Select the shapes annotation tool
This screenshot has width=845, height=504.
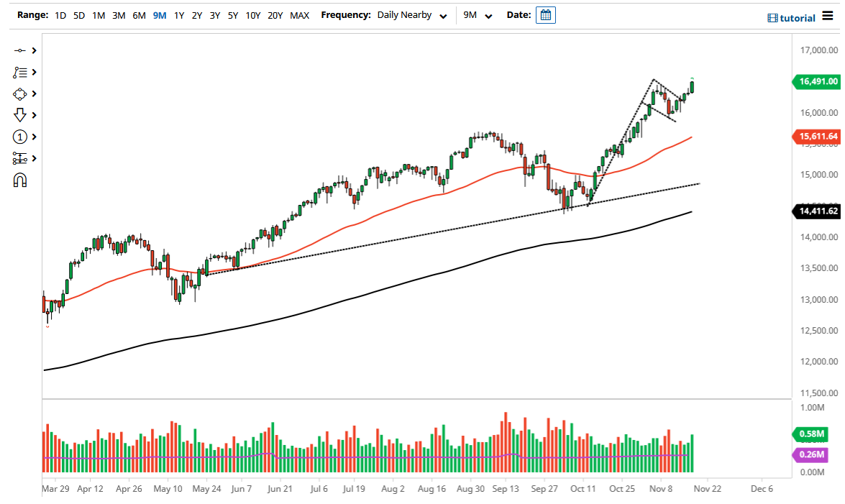pos(19,93)
